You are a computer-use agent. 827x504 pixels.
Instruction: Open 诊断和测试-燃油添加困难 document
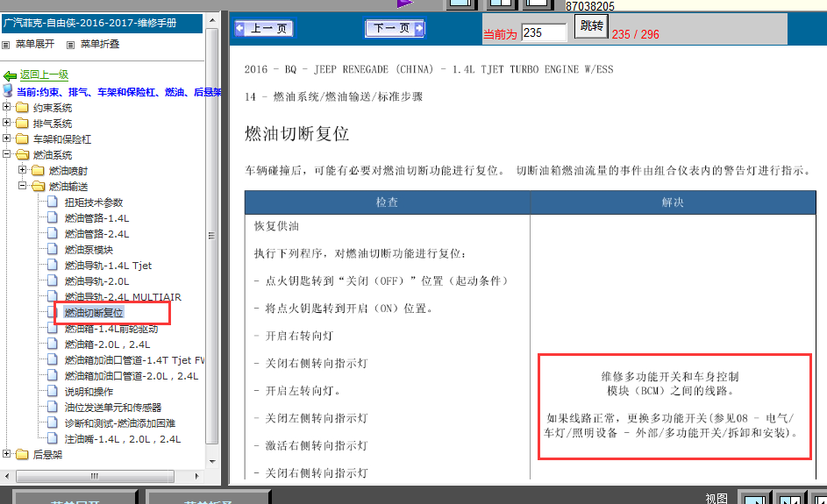tap(120, 424)
